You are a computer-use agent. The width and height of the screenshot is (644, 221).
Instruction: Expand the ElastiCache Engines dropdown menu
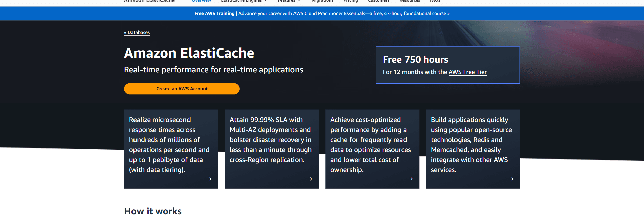(244, 1)
